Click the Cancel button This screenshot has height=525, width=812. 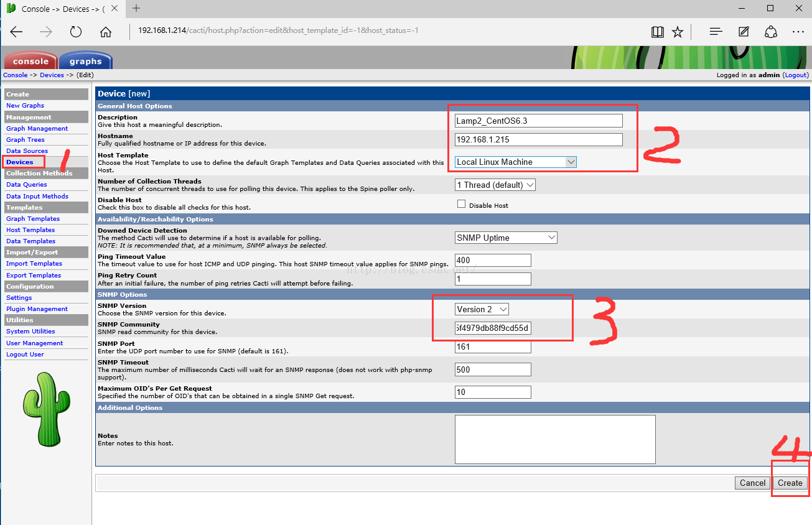tap(752, 483)
